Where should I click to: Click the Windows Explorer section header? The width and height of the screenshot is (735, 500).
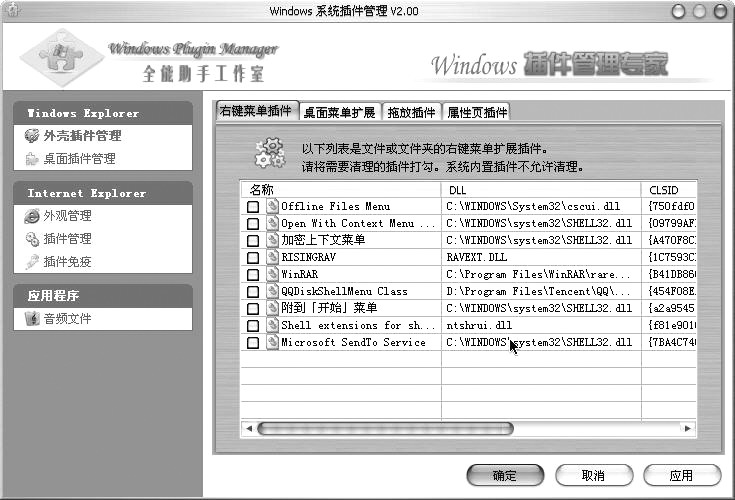coord(103,113)
